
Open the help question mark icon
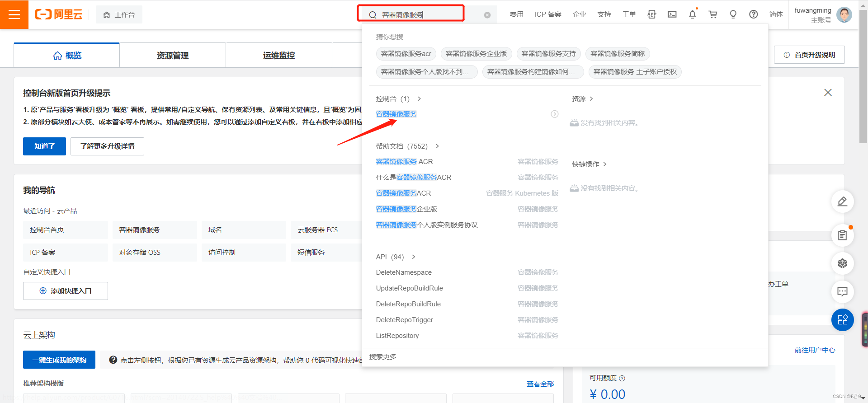(754, 14)
